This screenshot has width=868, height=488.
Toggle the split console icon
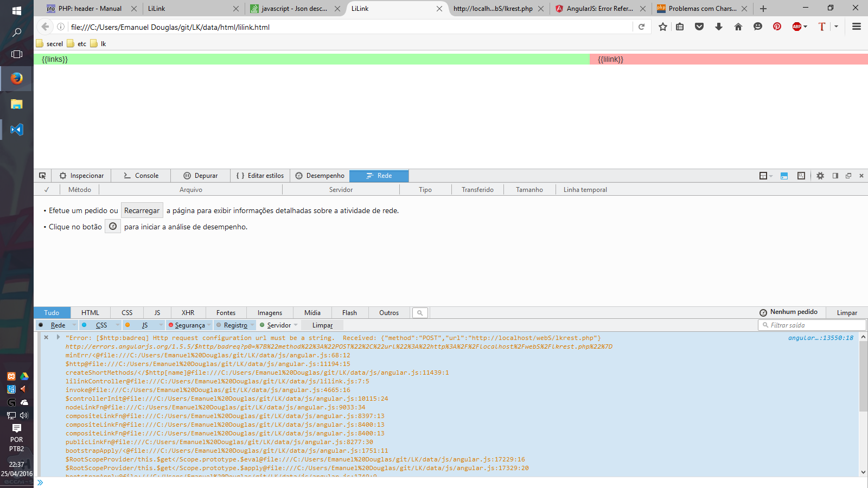[784, 176]
